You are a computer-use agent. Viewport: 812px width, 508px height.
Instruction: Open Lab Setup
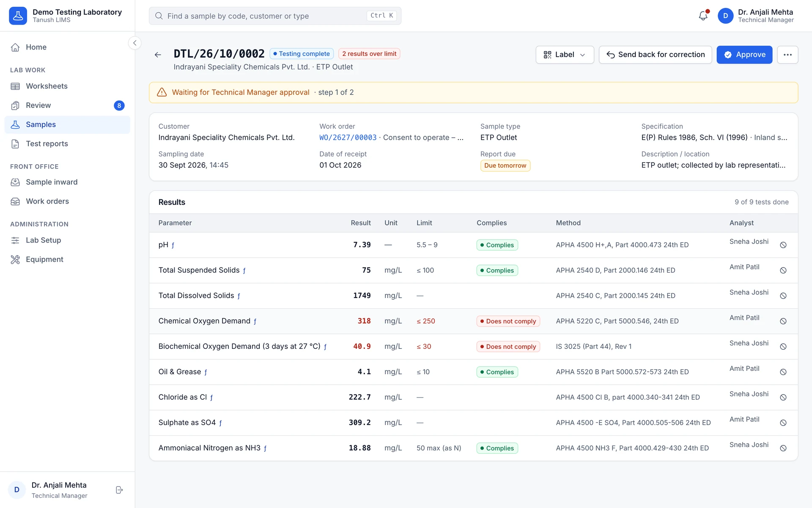67,240
